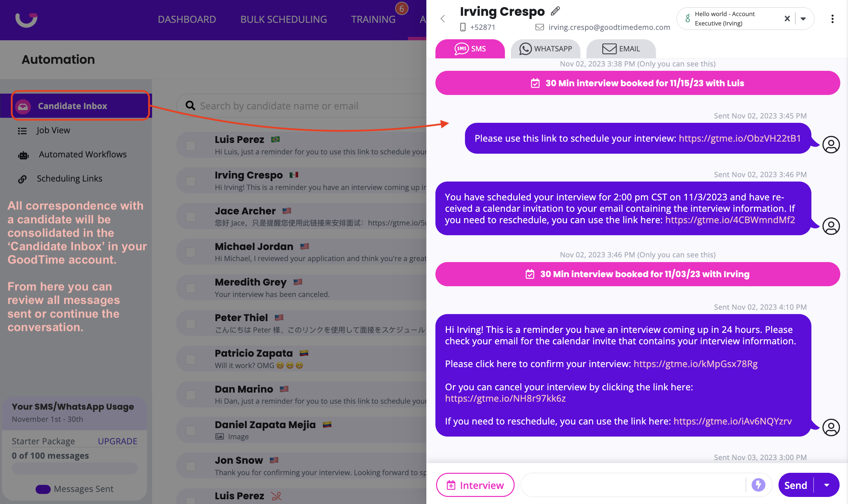Tick the checkbox for Patricio Zapata
The width and height of the screenshot is (848, 504).
tap(191, 359)
